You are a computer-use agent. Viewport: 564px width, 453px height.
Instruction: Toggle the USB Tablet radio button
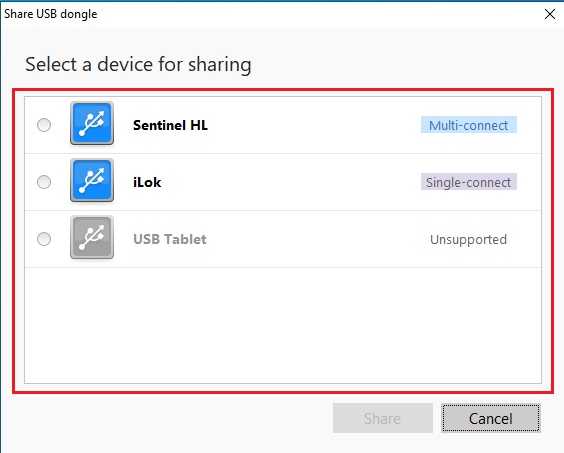coord(44,239)
